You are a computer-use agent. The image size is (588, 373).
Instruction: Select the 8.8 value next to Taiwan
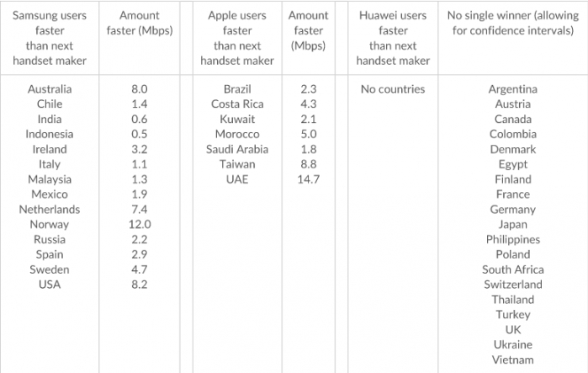click(x=308, y=164)
